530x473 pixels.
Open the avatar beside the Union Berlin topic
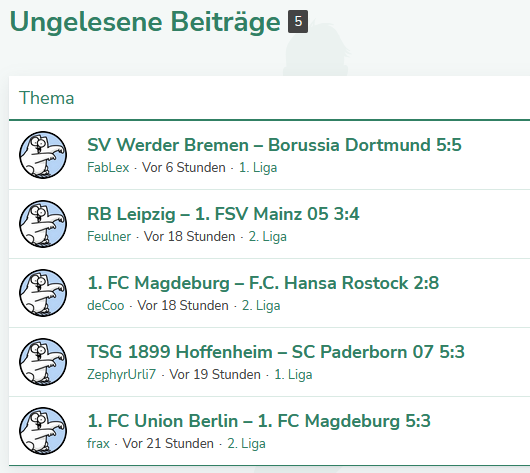[x=43, y=431]
